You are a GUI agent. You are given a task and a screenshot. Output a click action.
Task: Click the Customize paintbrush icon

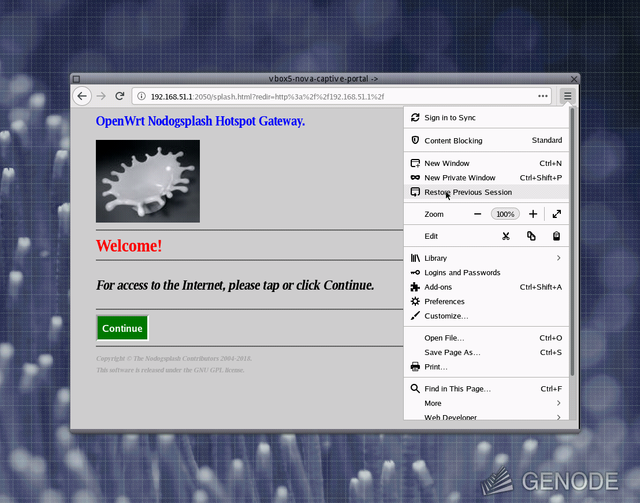click(415, 316)
